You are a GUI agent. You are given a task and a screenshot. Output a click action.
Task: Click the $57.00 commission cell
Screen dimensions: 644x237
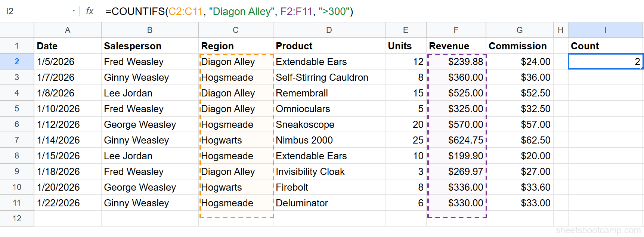[519, 124]
